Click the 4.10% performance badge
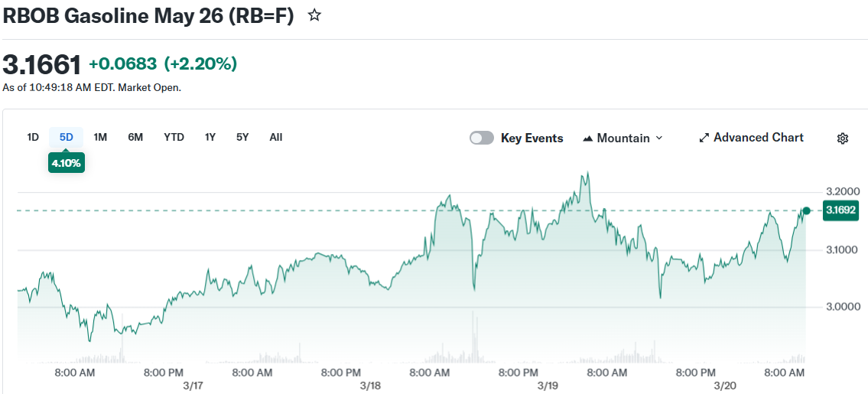Image resolution: width=868 pixels, height=394 pixels. click(x=66, y=163)
